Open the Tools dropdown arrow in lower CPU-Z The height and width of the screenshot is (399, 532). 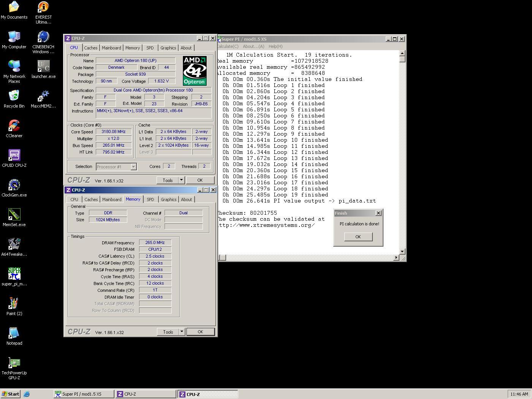pos(182,332)
